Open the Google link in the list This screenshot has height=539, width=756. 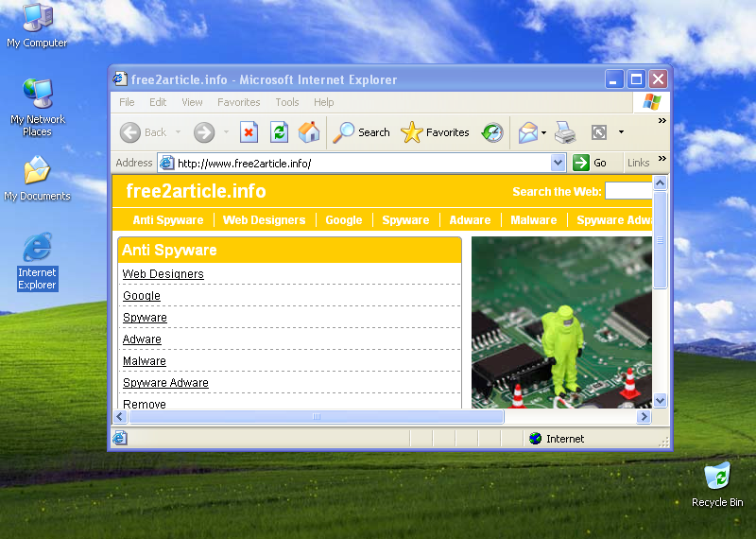pos(141,296)
